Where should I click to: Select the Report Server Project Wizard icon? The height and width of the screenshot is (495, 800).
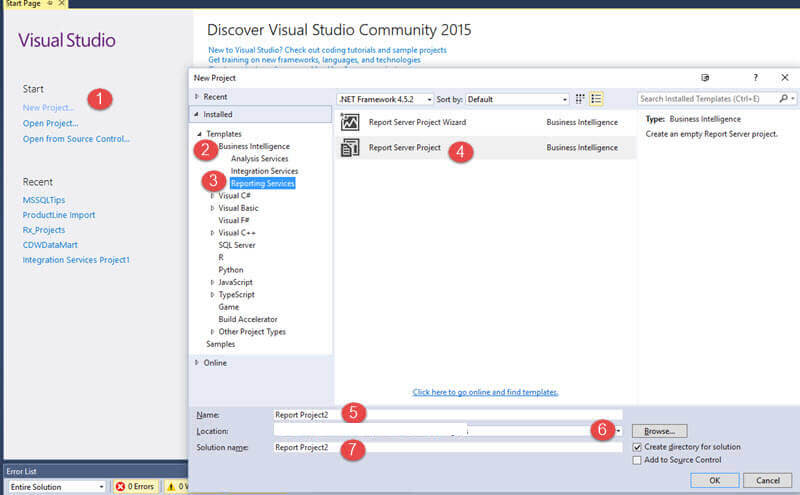point(350,122)
